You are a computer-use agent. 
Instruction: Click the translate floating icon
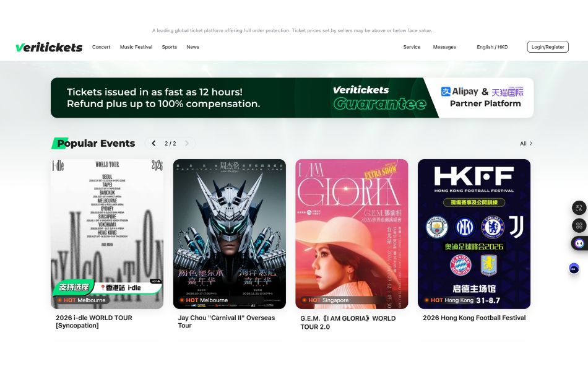click(579, 208)
